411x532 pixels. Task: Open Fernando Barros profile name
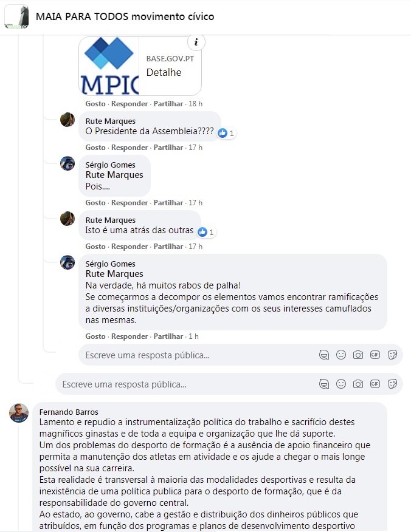tap(69, 412)
